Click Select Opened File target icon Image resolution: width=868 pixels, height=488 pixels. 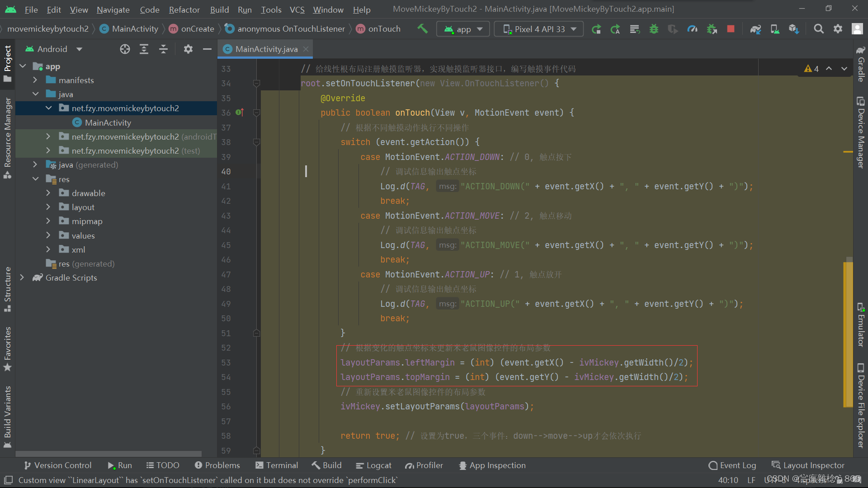pos(125,49)
